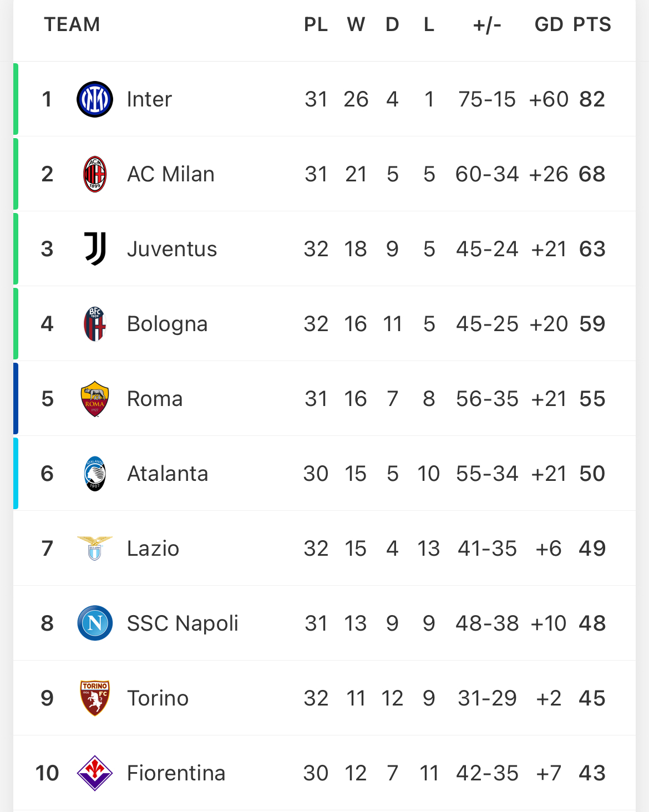Select the Juventus logo
Screen dimensions: 649x812
tap(95, 249)
